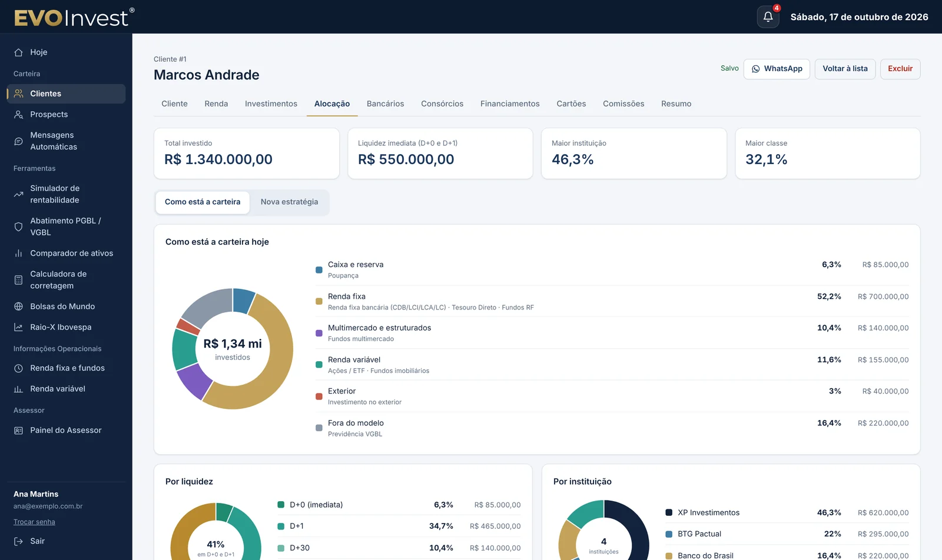Click the WhatsApp button

click(777, 69)
